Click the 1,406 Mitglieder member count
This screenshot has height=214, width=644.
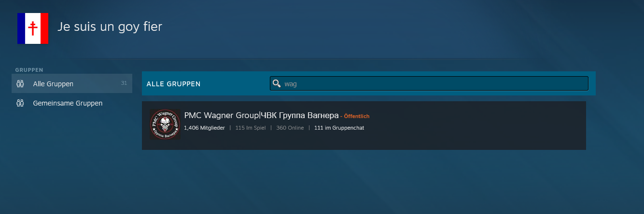point(204,128)
